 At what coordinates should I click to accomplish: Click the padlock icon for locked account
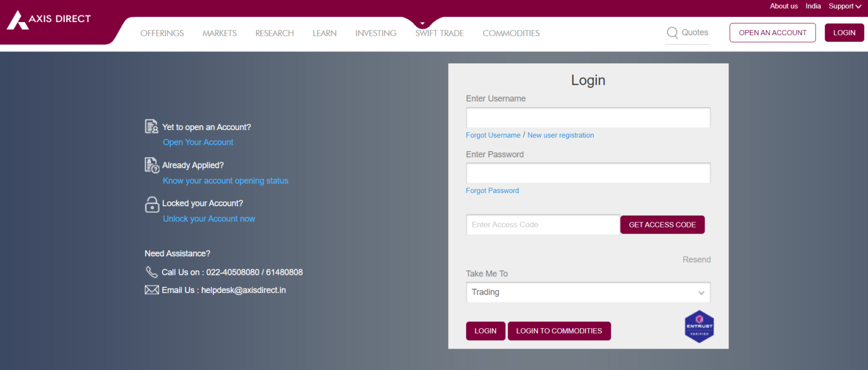(x=152, y=204)
